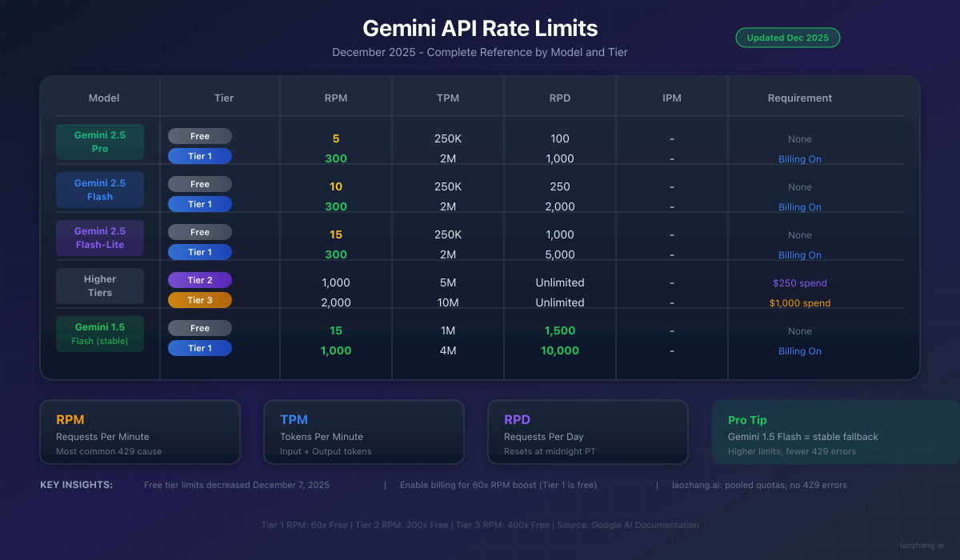Click the $250 spend requirement link
Image resolution: width=960 pixels, height=560 pixels.
point(799,283)
